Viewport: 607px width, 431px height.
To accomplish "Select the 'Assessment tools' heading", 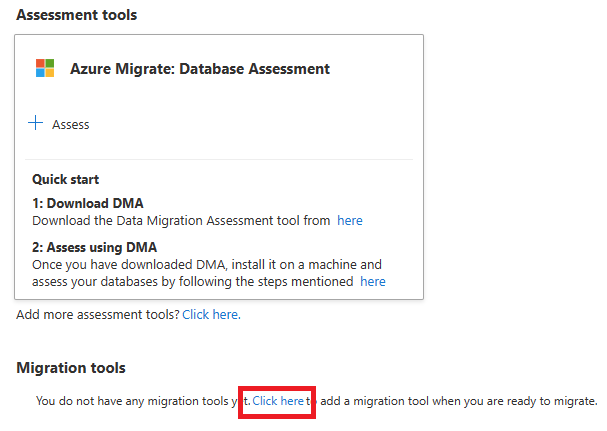I will 77,15.
